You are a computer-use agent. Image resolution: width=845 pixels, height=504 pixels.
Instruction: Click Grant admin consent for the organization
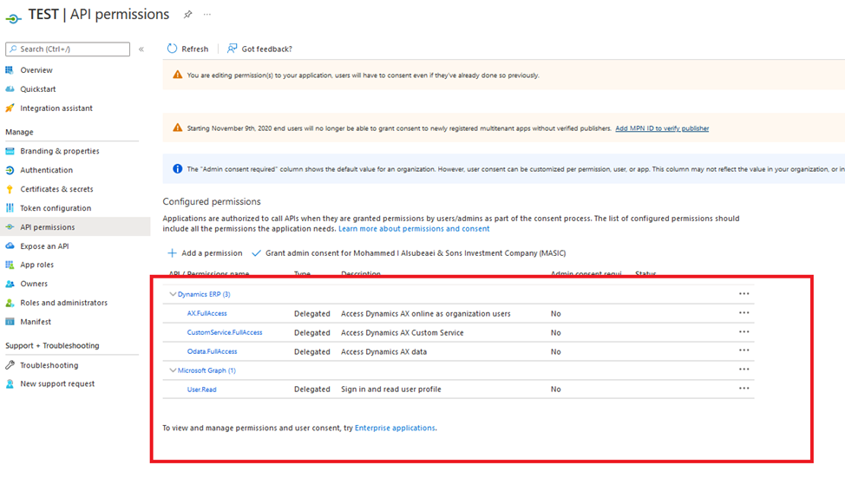(409, 252)
